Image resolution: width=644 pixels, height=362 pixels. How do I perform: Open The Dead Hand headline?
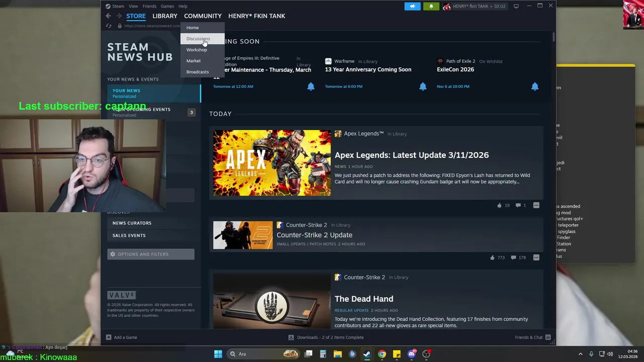click(x=364, y=299)
